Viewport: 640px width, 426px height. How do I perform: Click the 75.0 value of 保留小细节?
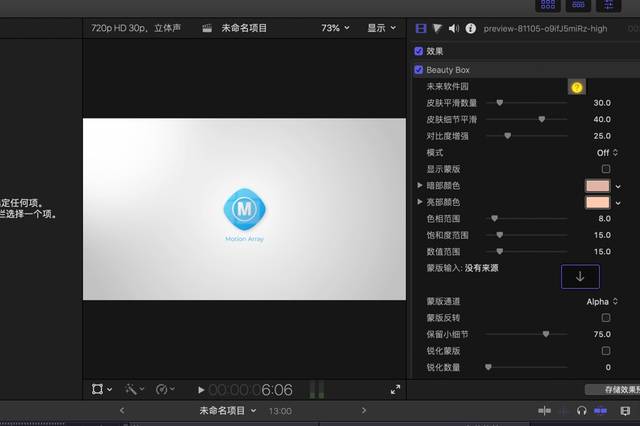coord(602,334)
